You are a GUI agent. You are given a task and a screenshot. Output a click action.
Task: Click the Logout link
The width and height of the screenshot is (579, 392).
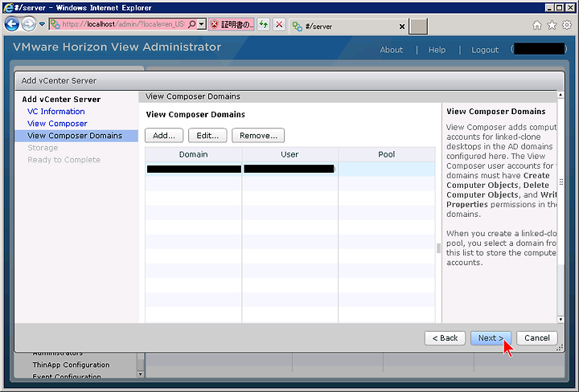[485, 50]
